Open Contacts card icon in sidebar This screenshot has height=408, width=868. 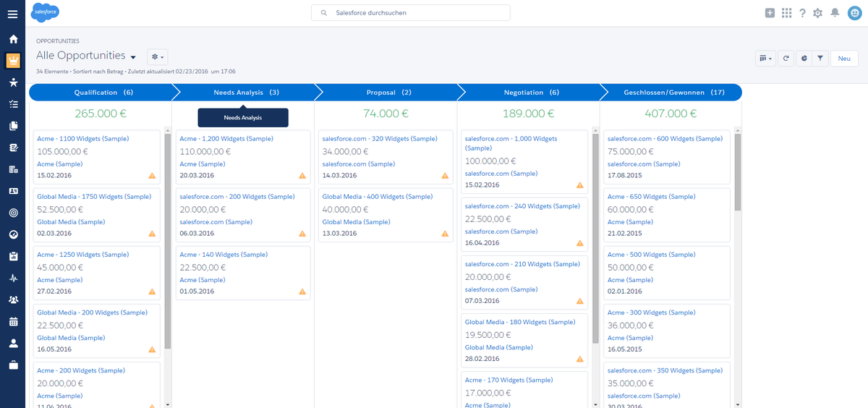click(x=13, y=191)
